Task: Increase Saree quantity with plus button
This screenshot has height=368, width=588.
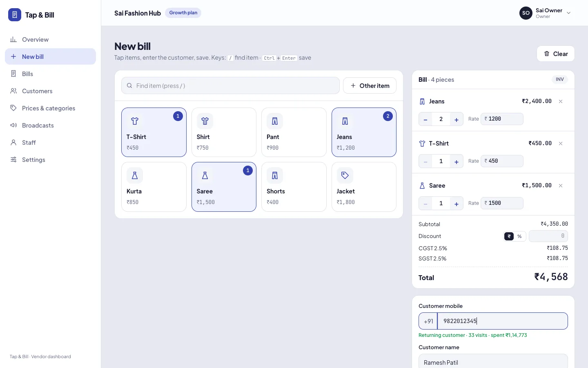Action: [457, 203]
